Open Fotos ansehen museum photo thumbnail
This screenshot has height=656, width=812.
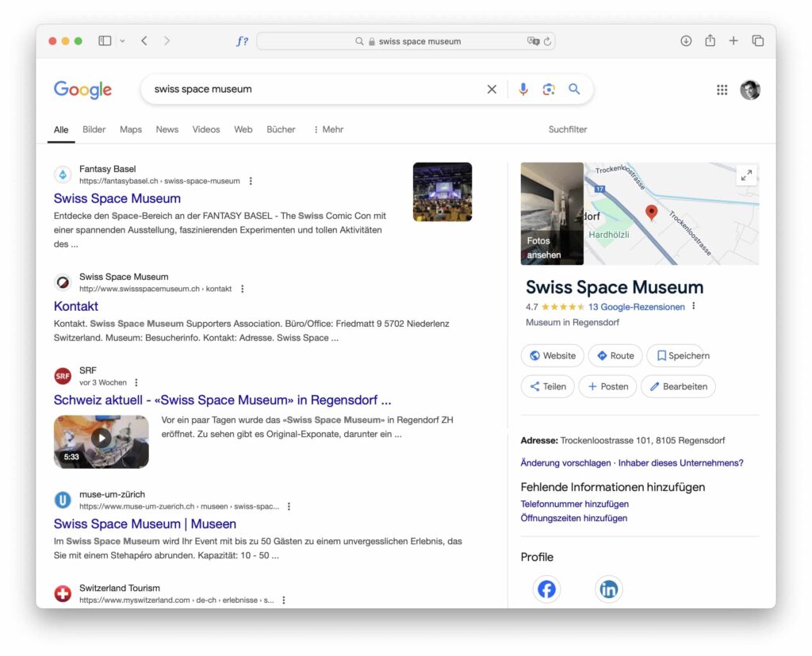(552, 213)
